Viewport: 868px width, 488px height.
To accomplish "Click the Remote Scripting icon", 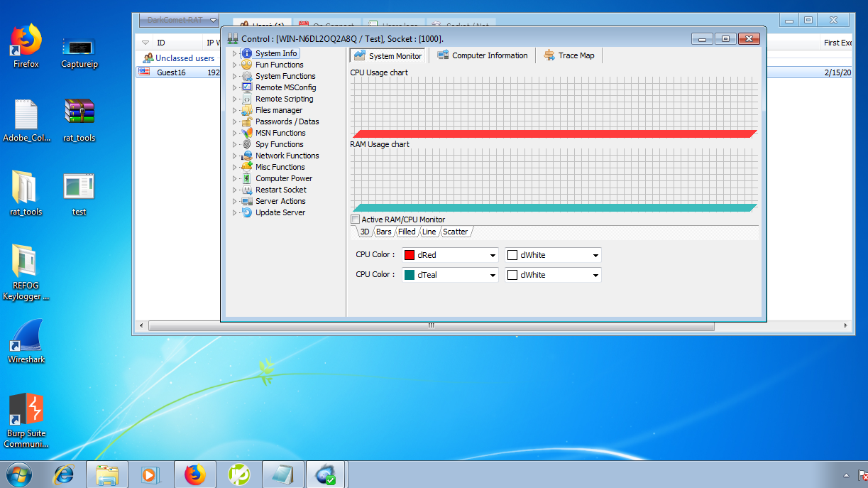I will pos(246,99).
